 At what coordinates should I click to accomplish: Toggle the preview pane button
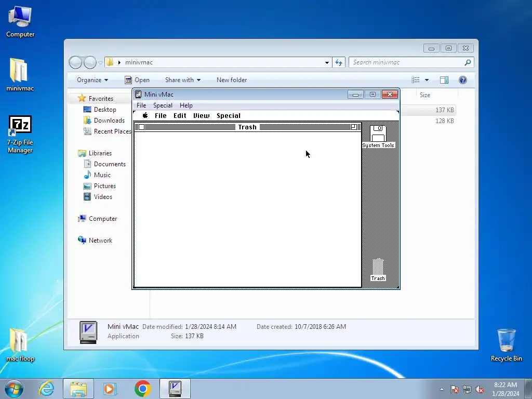[444, 80]
